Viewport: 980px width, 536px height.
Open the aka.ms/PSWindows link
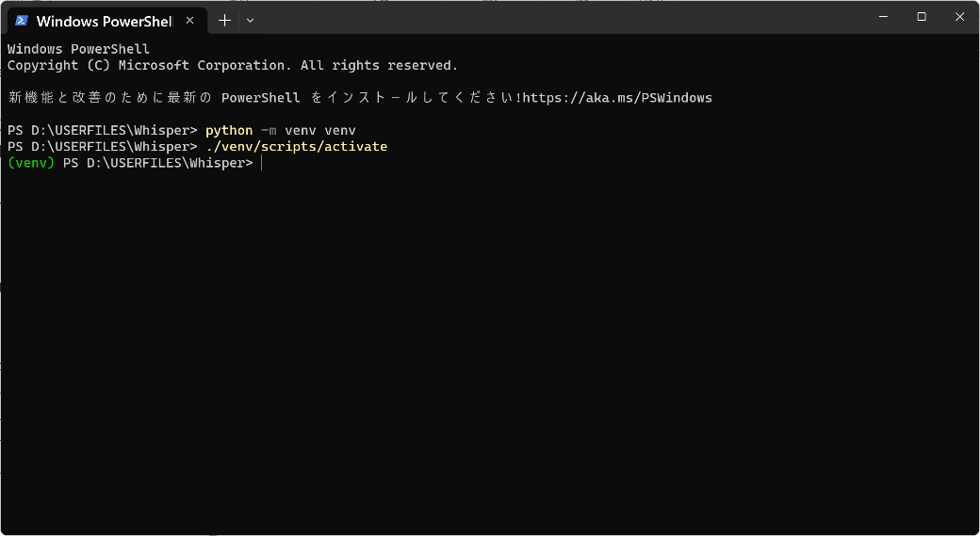click(x=617, y=98)
